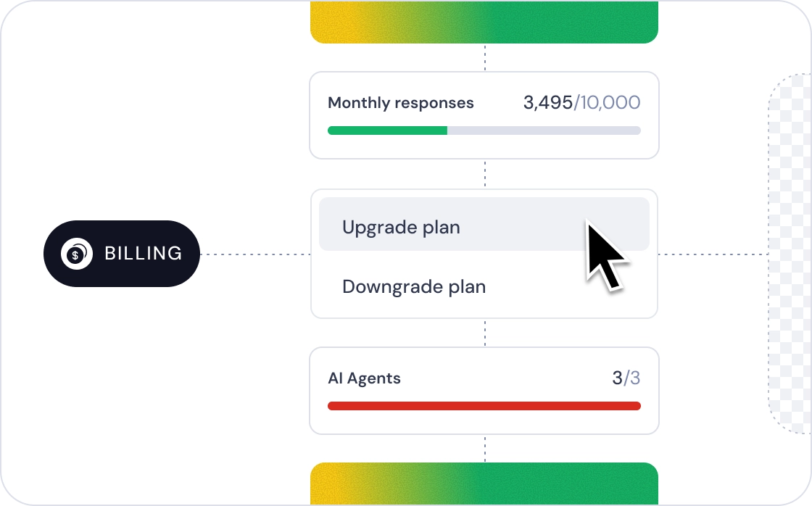Click the gray unfilled part of Monthly responses bar
Screen dimensions: 812x506
(x=544, y=130)
